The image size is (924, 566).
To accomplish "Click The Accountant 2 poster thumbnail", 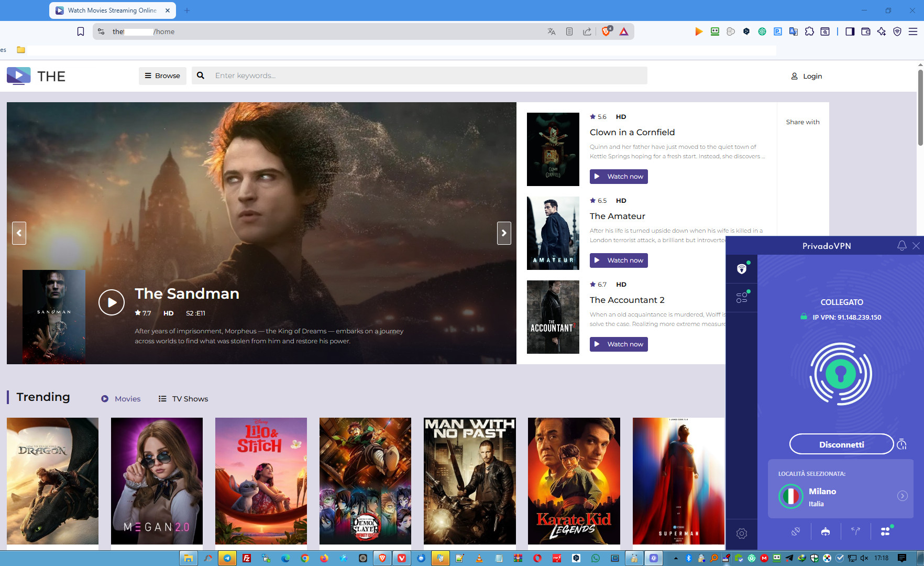I will point(553,317).
